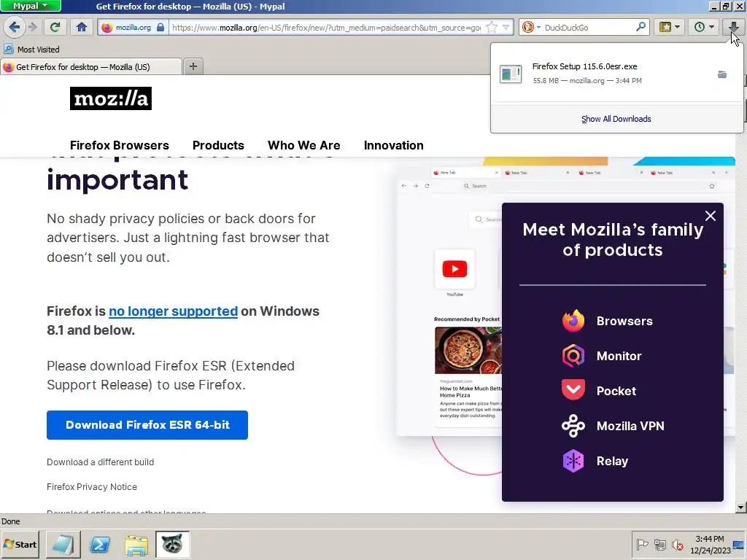Screen dimensions: 747x560
Task: Click the Mozilla logo
Action: [111, 98]
